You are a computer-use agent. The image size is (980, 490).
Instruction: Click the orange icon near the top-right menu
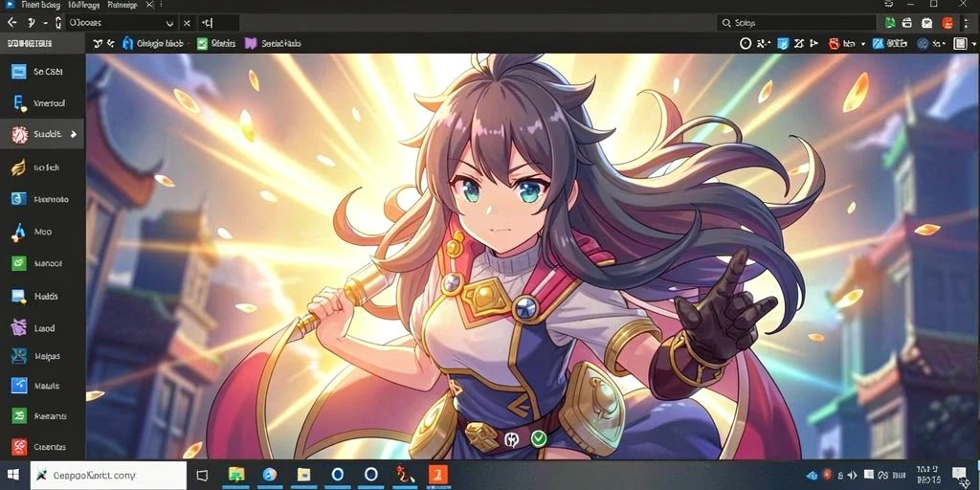click(x=947, y=23)
